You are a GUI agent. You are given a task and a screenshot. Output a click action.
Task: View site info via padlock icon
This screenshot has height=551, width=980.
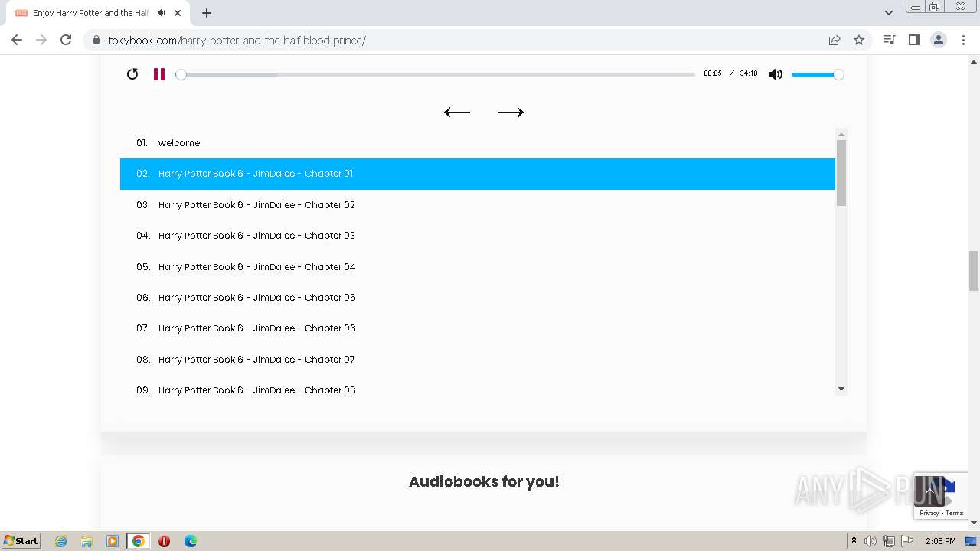pyautogui.click(x=96, y=40)
